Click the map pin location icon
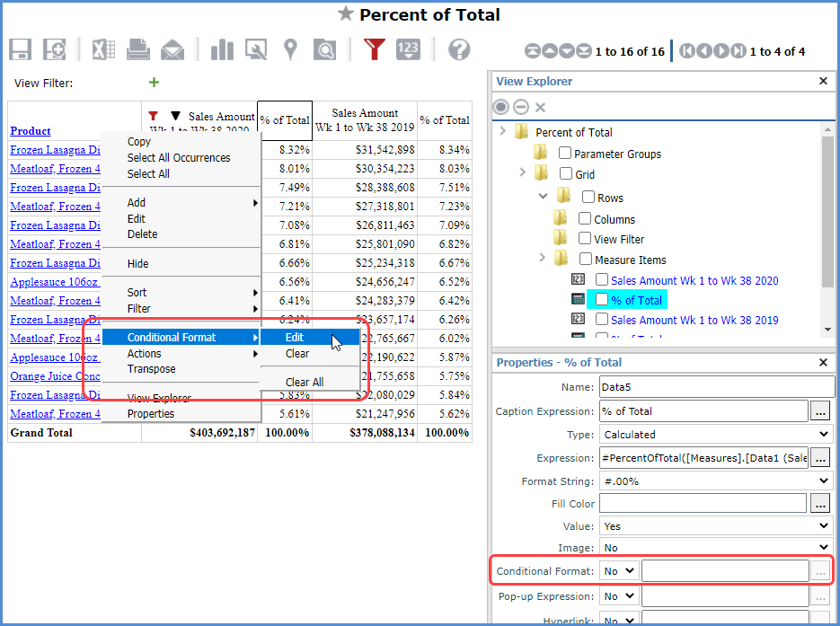The image size is (840, 626). 290,50
